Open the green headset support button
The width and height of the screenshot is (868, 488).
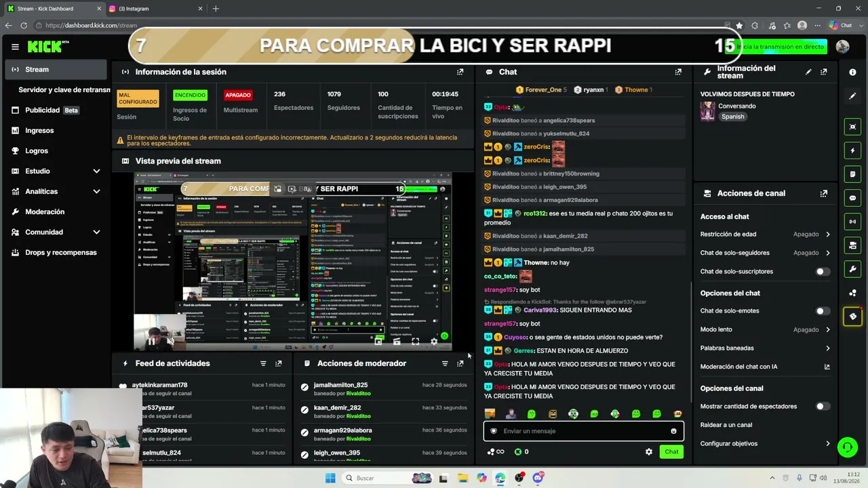[x=847, y=447]
